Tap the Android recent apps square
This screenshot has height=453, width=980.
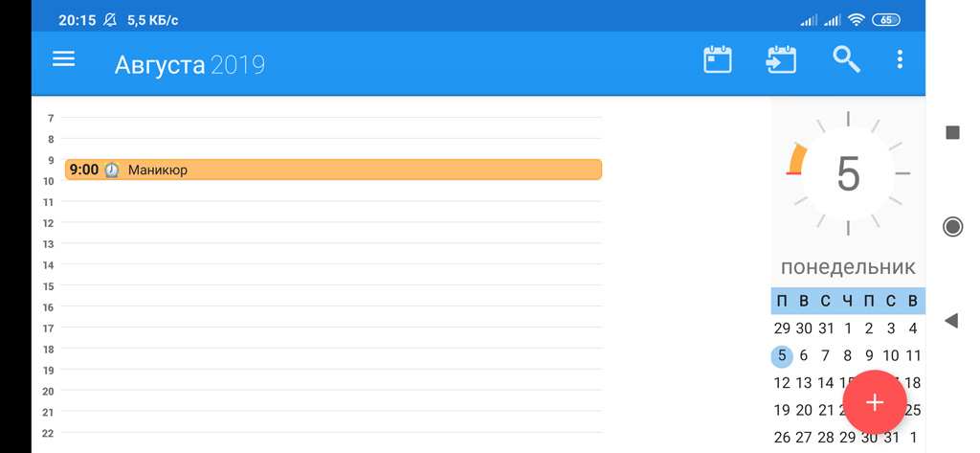pos(952,132)
